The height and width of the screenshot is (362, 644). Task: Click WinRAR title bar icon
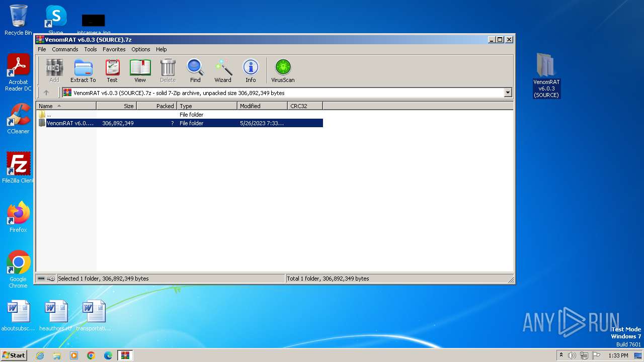pyautogui.click(x=40, y=39)
